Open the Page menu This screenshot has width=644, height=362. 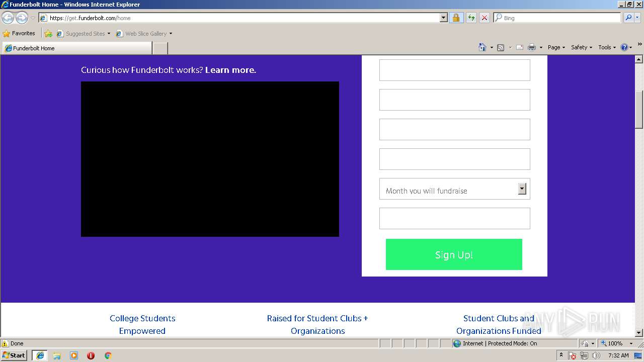556,47
